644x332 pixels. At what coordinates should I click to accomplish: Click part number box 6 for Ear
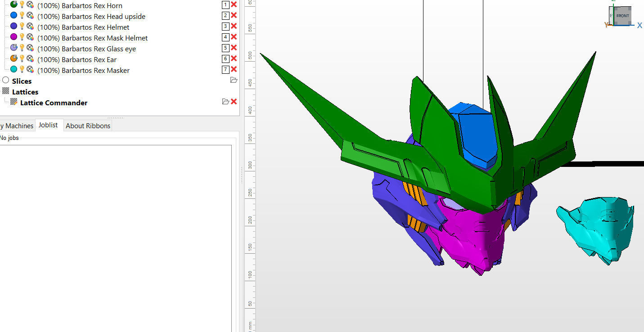coord(225,58)
